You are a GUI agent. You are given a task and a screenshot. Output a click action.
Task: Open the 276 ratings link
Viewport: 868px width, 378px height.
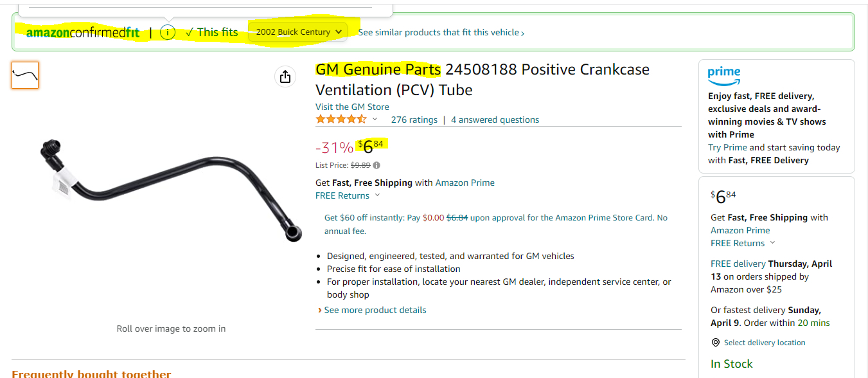(414, 120)
